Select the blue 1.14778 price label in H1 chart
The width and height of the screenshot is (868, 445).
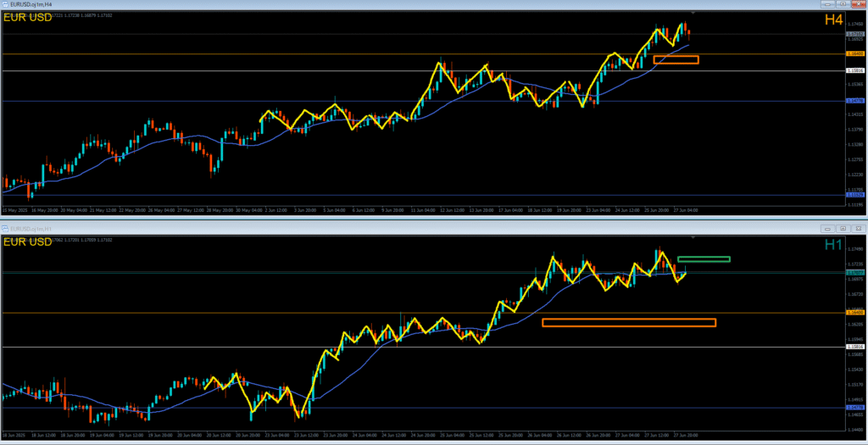tap(855, 408)
